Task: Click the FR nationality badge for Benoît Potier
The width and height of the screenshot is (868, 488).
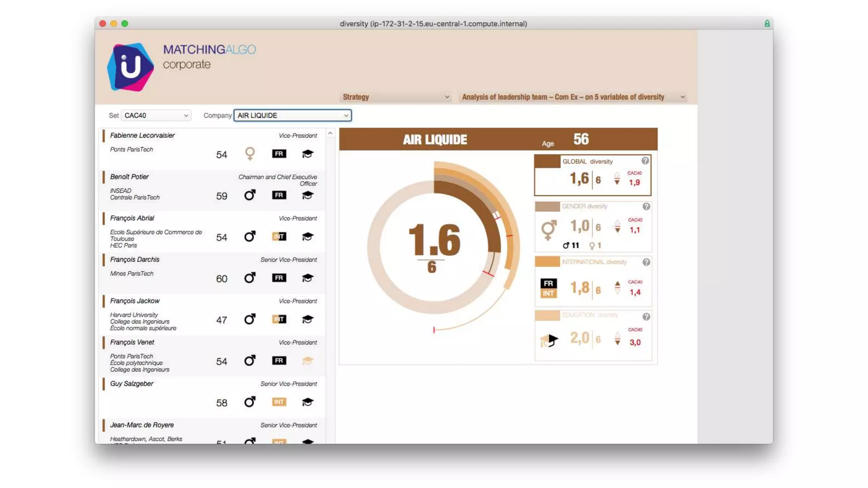Action: pos(279,195)
